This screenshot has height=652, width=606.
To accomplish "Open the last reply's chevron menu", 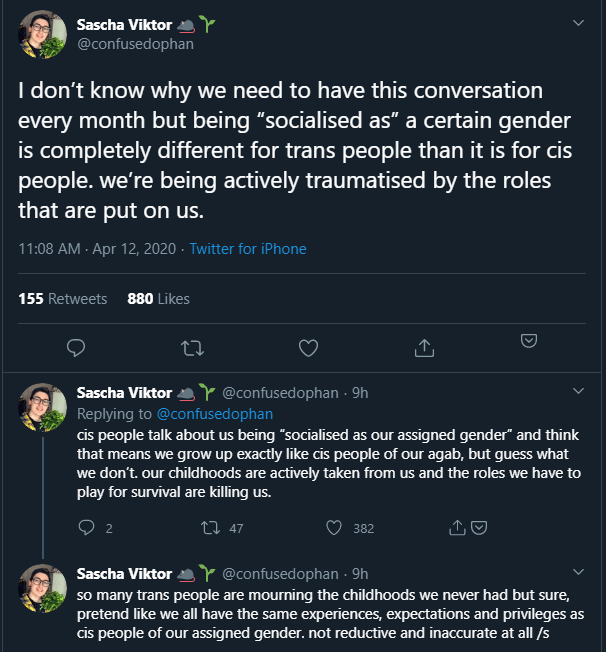I will 578,571.
